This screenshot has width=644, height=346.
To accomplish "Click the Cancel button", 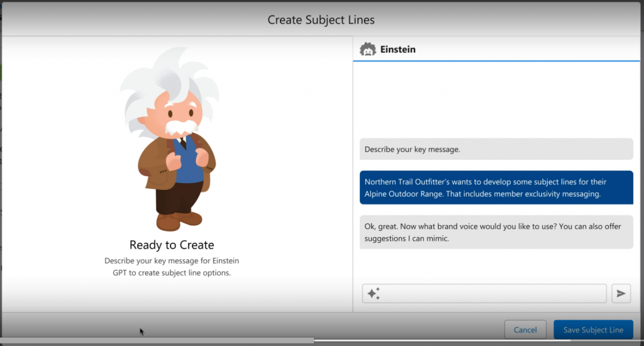I will click(525, 330).
